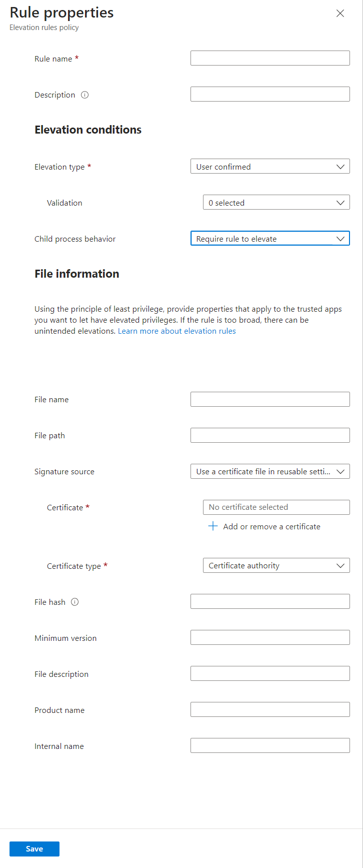Expand the Validation dropdown
The width and height of the screenshot is (363, 868).
276,203
